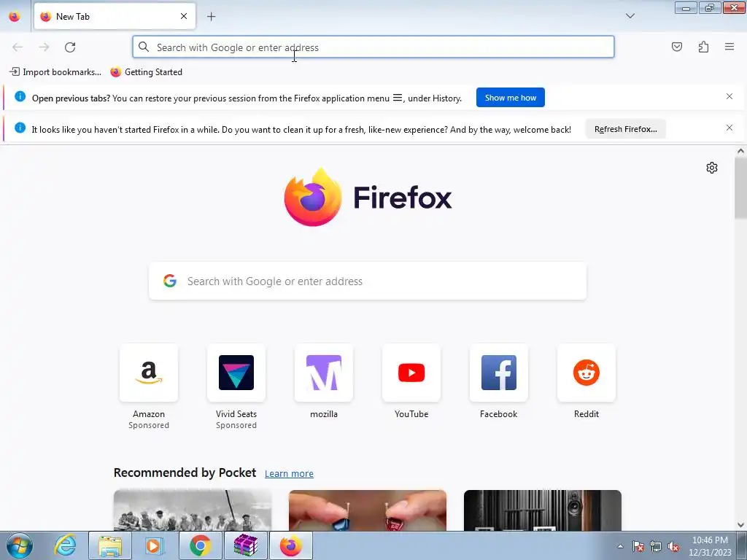Reload the current page
747x560 pixels.
point(70,47)
